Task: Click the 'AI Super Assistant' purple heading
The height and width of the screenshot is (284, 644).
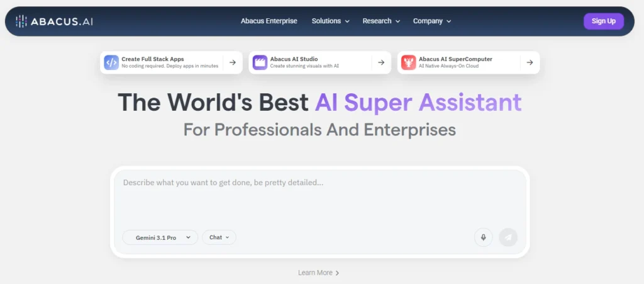Action: 418,103
